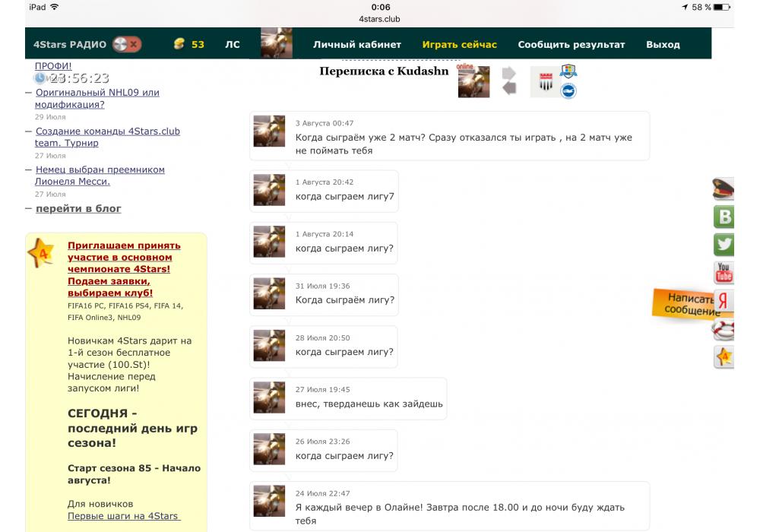Click the lifebuoy help icon
Viewport: 760px width, 532px height.
724,330
